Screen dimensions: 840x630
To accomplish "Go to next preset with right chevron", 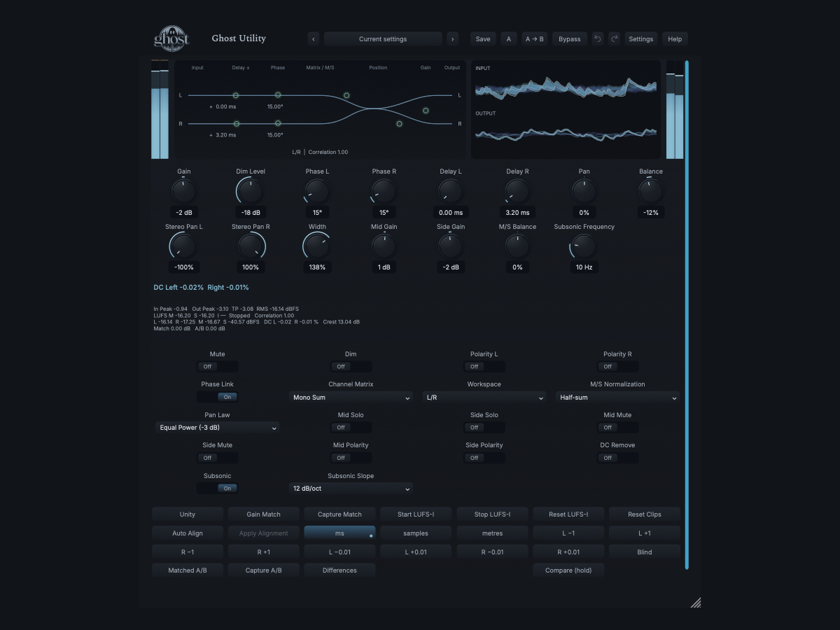I will [453, 39].
